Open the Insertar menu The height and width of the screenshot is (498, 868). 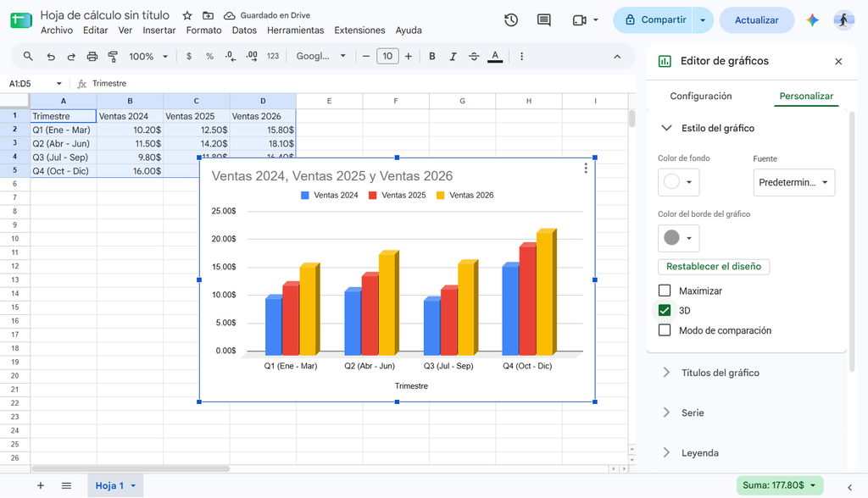pyautogui.click(x=159, y=30)
